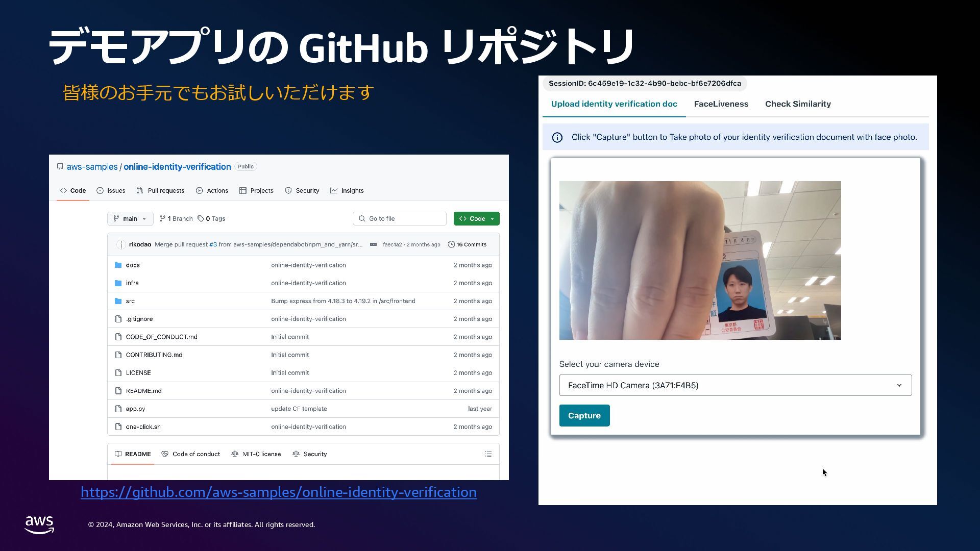The height and width of the screenshot is (551, 980).
Task: Open the infra folder
Action: point(132,283)
